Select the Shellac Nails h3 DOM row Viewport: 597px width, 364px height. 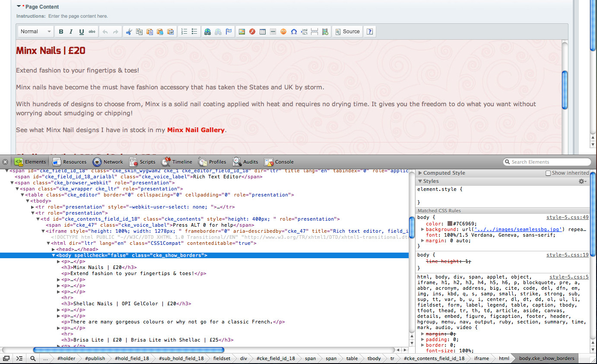point(126,304)
